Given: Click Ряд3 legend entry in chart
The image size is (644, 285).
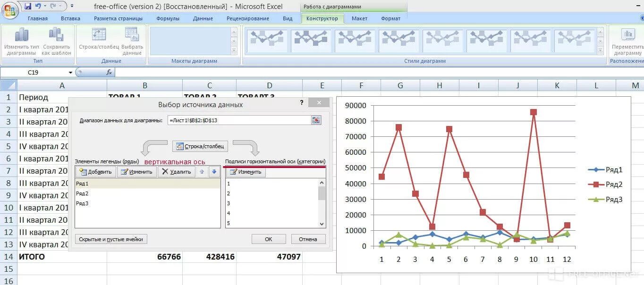Looking at the screenshot, I should (605, 200).
